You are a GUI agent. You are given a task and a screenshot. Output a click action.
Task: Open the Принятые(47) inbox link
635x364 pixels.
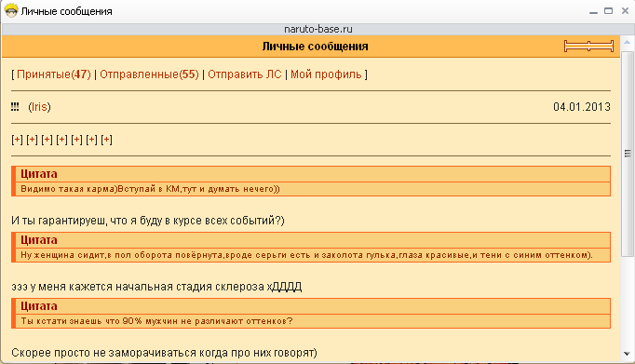point(54,74)
